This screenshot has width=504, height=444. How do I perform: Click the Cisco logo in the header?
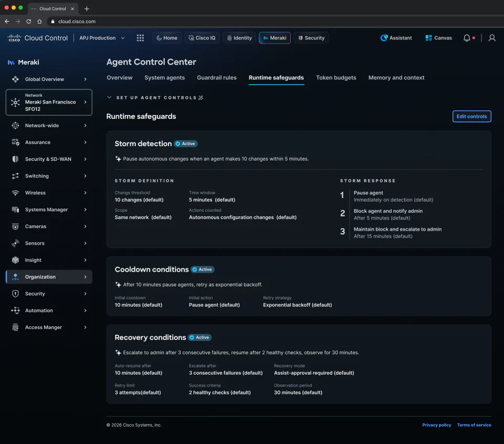tap(14, 38)
